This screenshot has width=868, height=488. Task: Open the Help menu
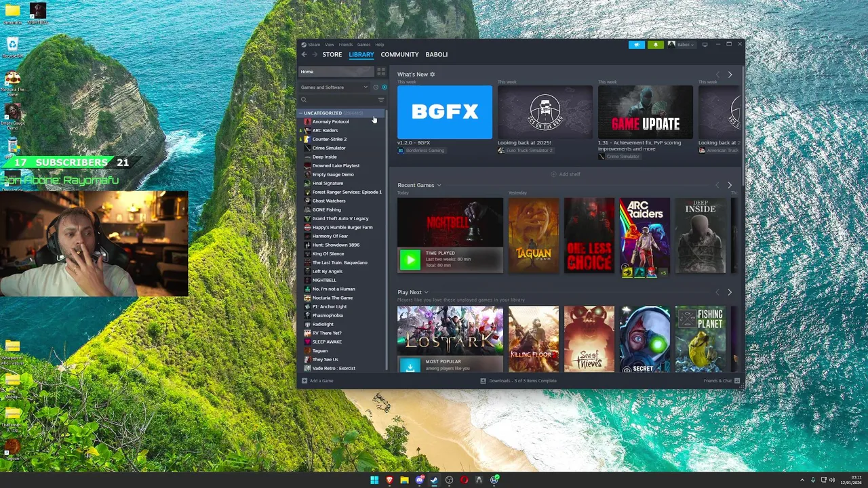click(x=380, y=45)
